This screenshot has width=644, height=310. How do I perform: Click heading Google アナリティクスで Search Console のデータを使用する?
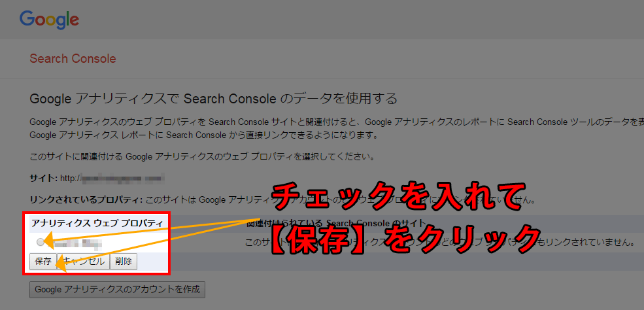pos(214,99)
